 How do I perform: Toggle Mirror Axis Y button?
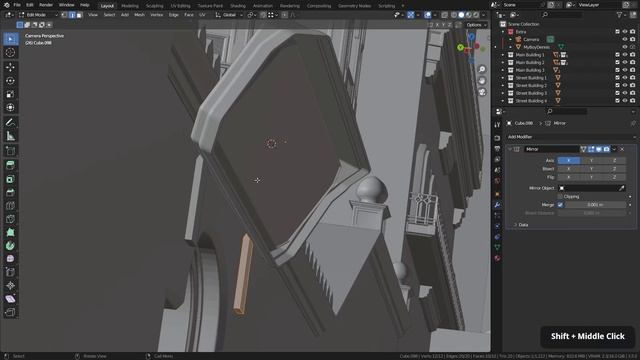tap(591, 160)
